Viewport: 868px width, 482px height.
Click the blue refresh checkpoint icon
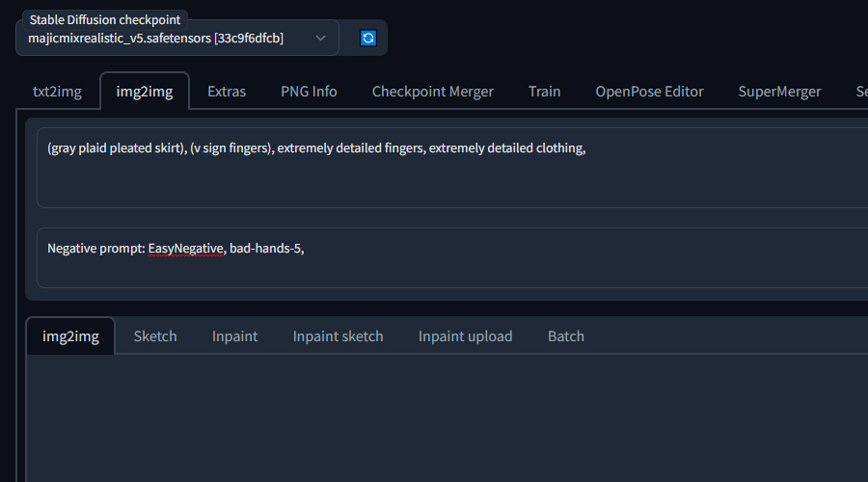[368, 39]
